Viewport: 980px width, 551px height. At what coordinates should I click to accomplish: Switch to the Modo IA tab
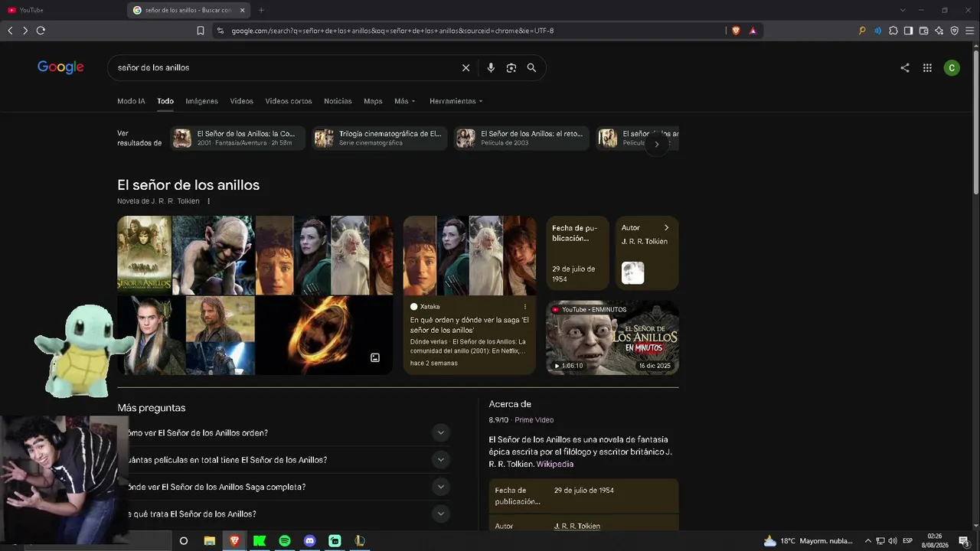(131, 101)
